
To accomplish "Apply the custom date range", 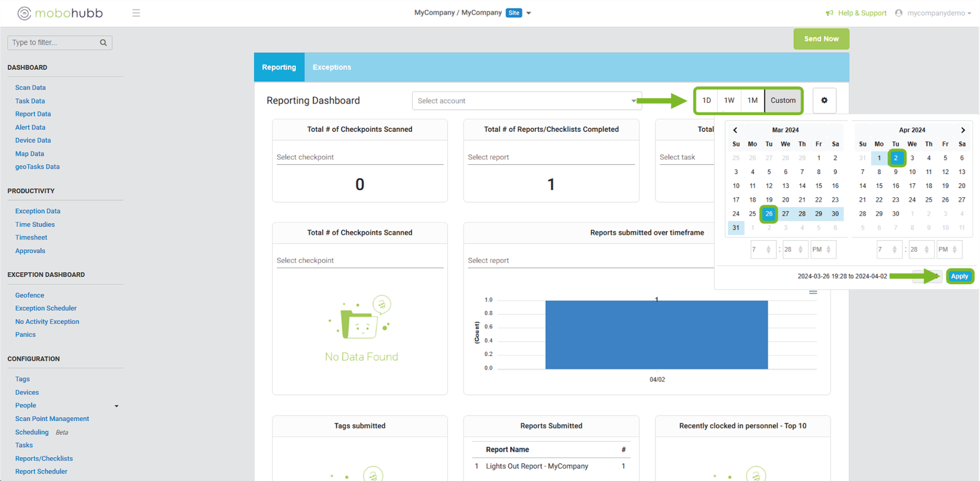I will (959, 276).
